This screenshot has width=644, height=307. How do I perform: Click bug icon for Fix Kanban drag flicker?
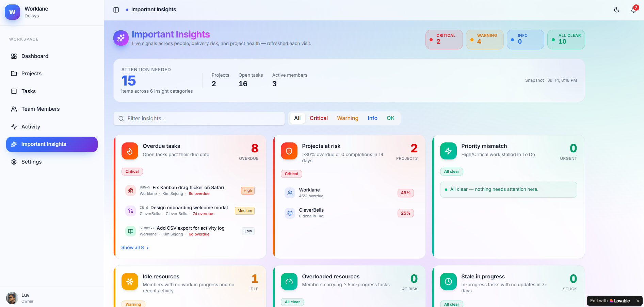[130, 190]
